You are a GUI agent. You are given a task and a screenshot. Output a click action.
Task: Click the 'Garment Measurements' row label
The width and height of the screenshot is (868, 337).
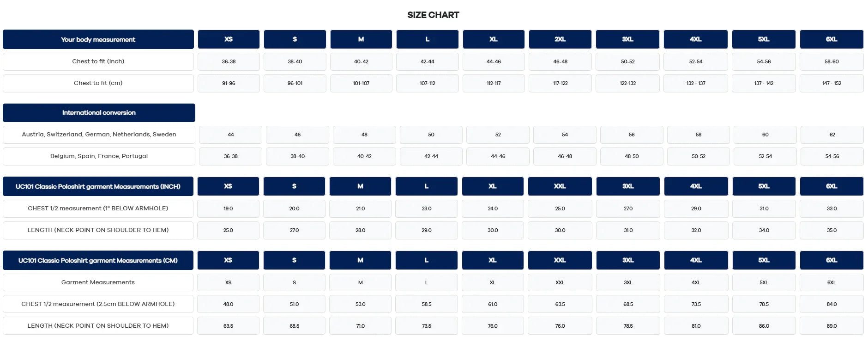pyautogui.click(x=98, y=282)
